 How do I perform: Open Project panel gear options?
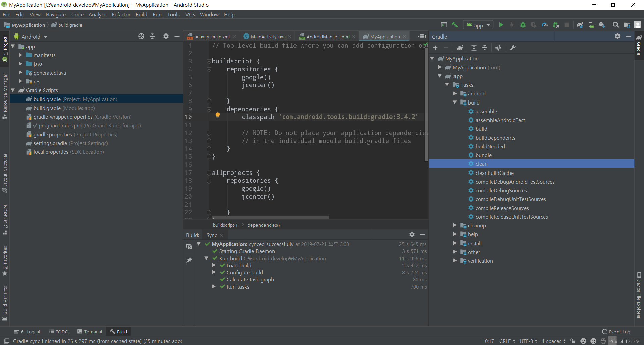click(166, 36)
